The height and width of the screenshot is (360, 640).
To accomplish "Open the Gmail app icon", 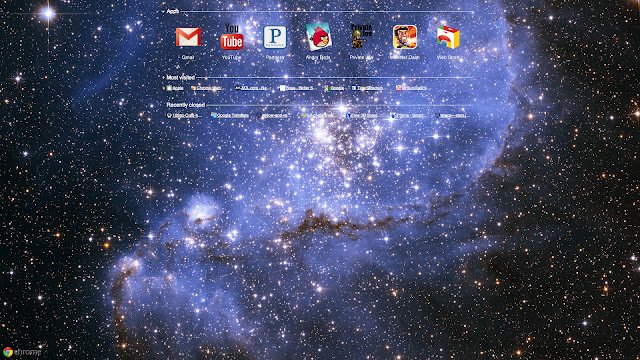I will click(x=188, y=38).
